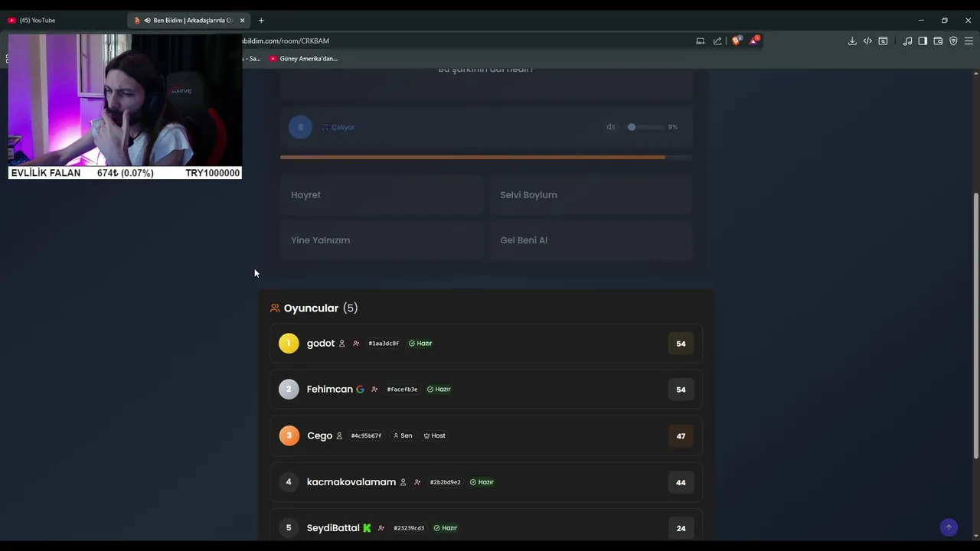980x551 pixels.
Task: Toggle the browser sidebar panel icon
Action: (x=923, y=41)
